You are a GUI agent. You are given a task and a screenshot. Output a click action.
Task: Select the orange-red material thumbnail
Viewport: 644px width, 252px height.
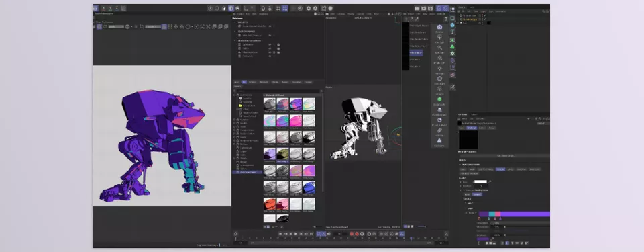point(270,204)
